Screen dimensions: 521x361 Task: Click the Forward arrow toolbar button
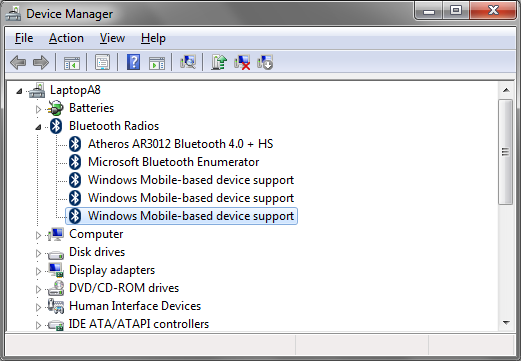click(41, 62)
